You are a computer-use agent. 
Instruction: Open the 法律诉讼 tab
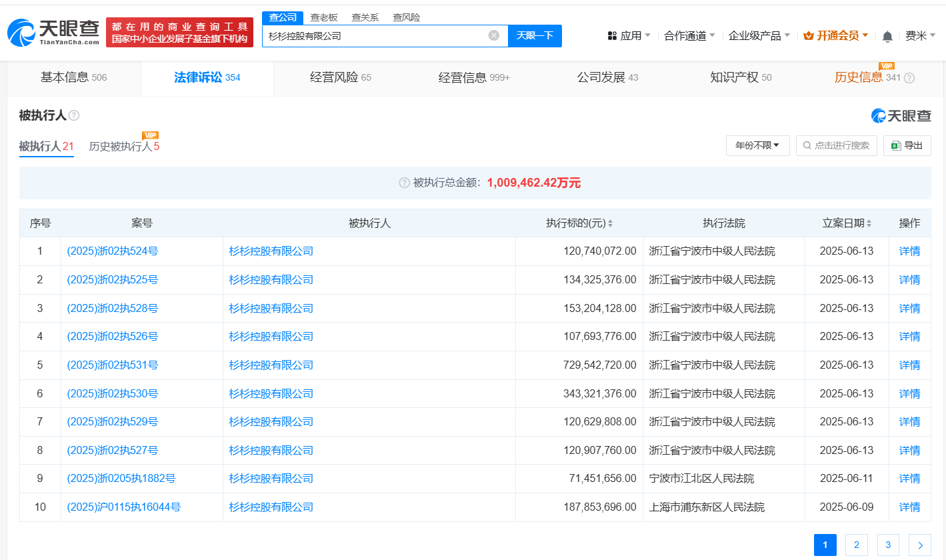207,77
